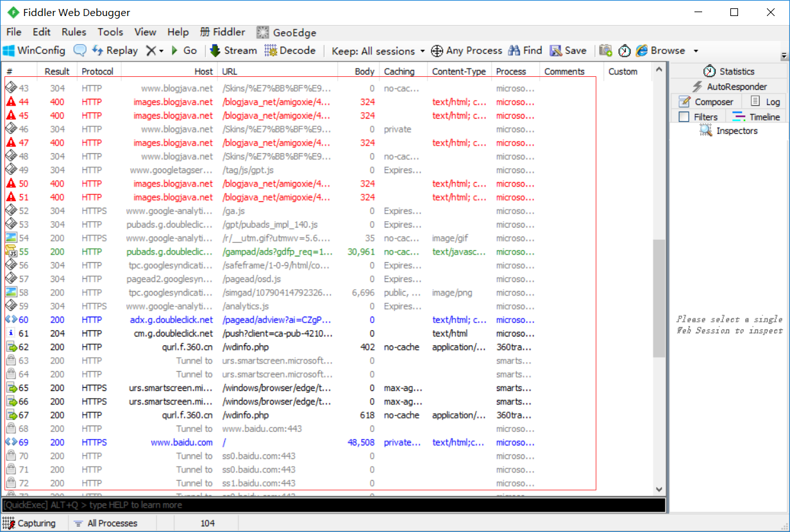The width and height of the screenshot is (790, 532).
Task: Expand the Keep: All sessions dropdown
Action: tap(423, 51)
